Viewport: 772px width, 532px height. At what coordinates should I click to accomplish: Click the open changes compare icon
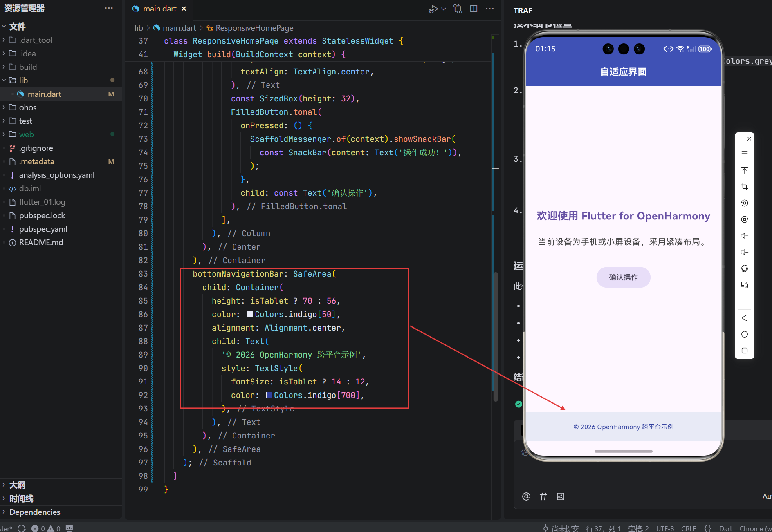pyautogui.click(x=458, y=9)
